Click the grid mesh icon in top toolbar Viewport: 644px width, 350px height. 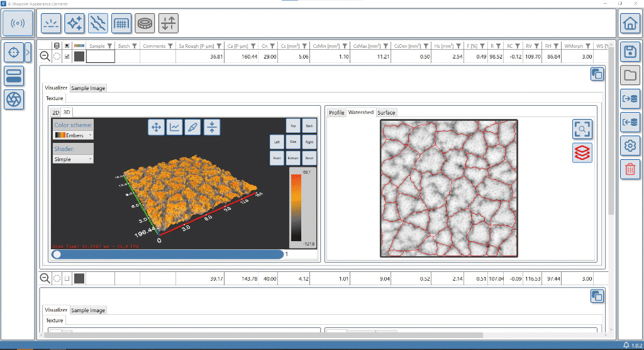tap(121, 23)
